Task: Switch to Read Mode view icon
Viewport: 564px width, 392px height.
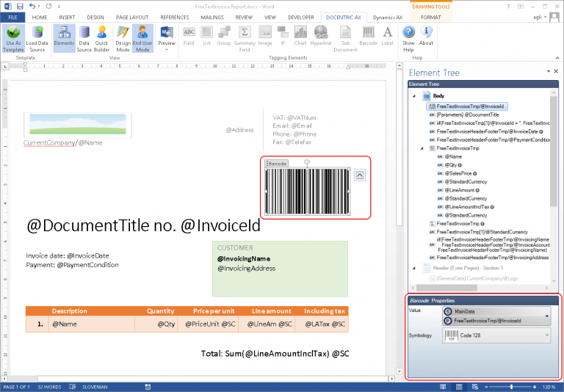Action: (443, 387)
